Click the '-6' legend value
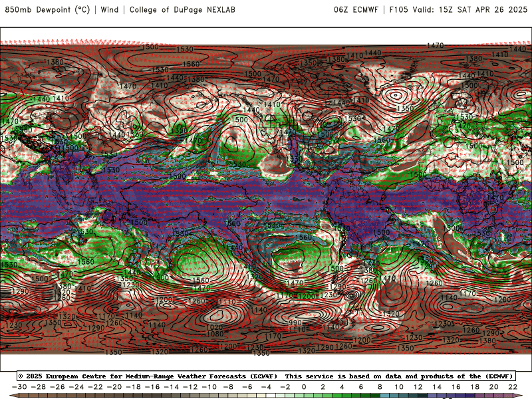 [x=247, y=387]
